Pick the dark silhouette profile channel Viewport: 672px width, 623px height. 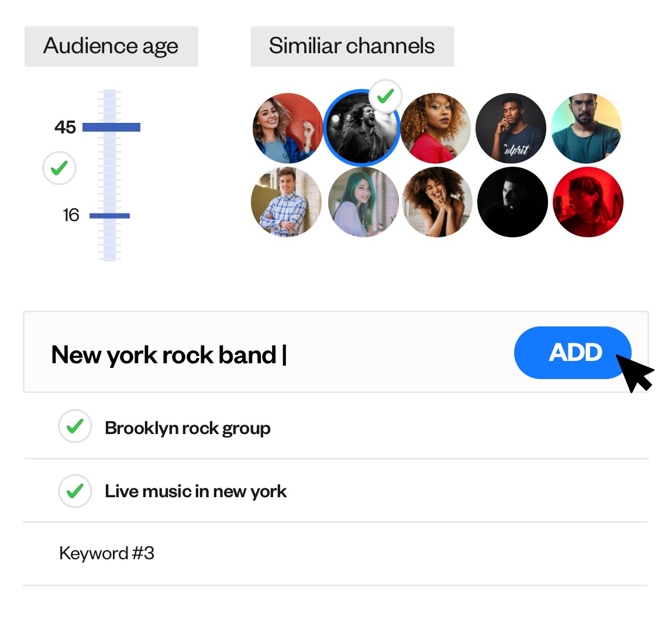(x=512, y=202)
